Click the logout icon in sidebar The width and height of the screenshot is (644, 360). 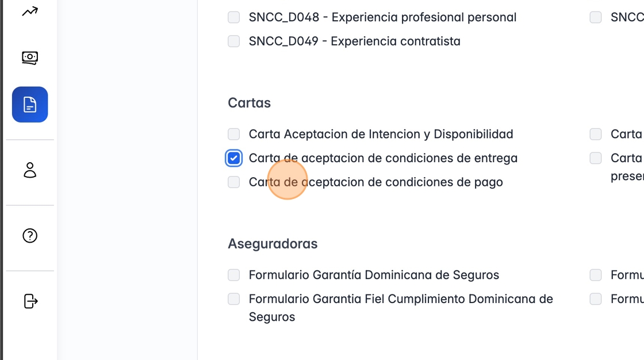(x=30, y=301)
